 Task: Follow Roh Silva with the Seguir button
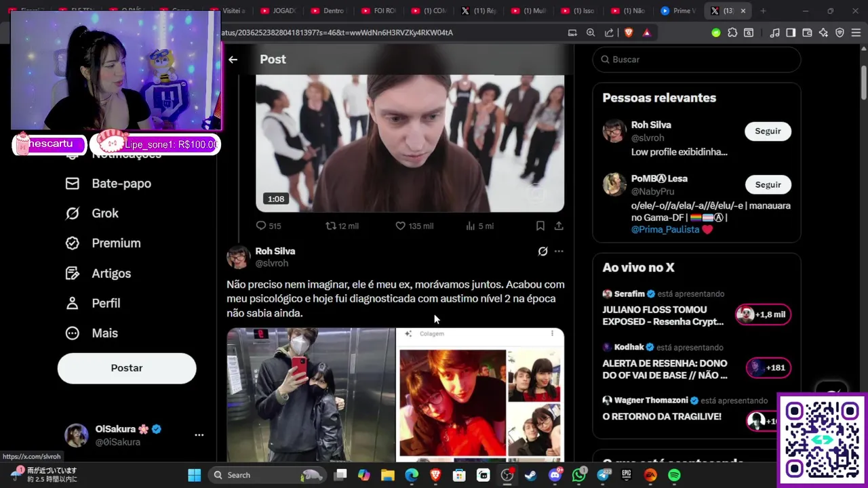coord(768,131)
